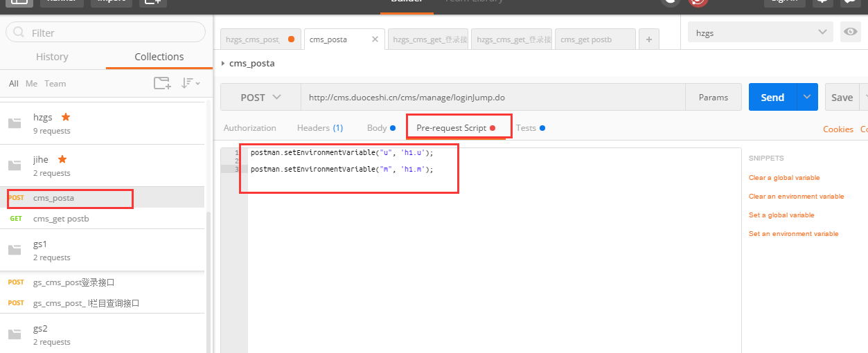Click '9 requests' text under hzgs

(x=52, y=131)
